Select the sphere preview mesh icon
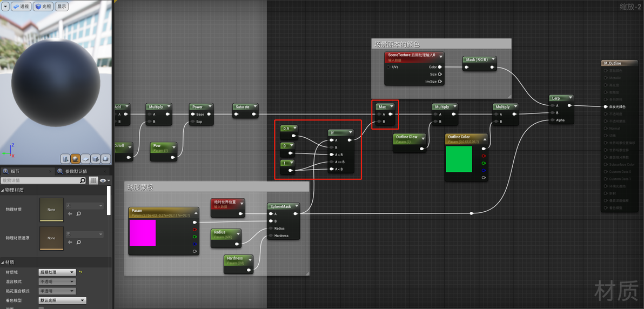The height and width of the screenshot is (309, 644). (x=76, y=159)
